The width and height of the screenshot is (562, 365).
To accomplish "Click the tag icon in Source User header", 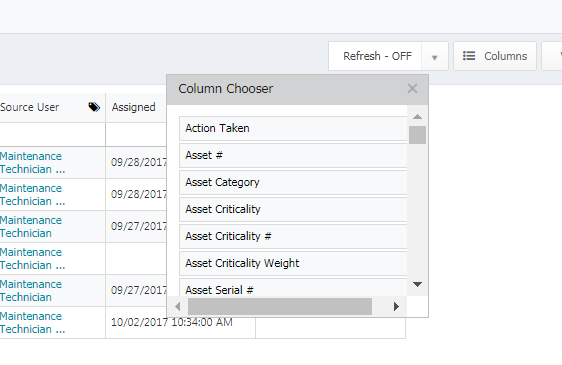I will [94, 107].
